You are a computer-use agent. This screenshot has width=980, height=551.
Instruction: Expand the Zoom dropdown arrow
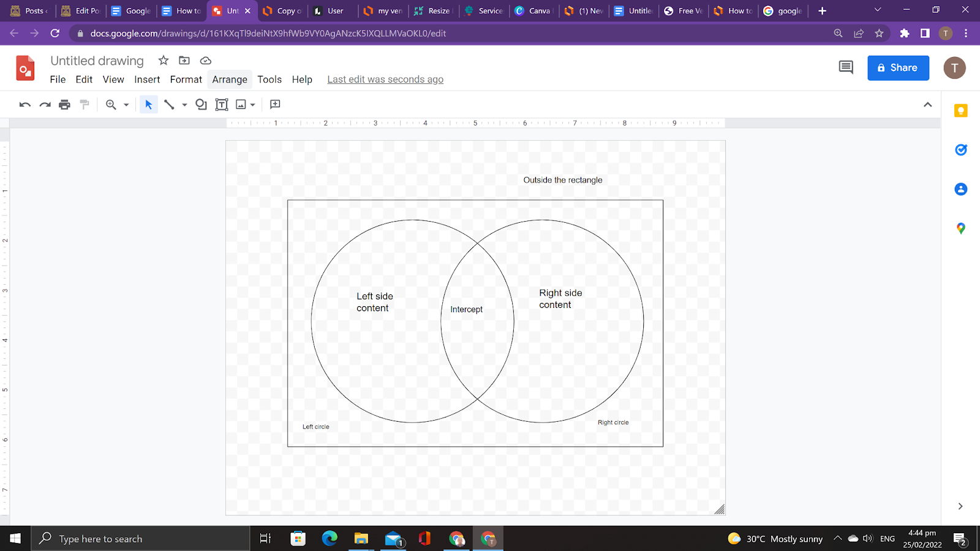[x=126, y=105]
